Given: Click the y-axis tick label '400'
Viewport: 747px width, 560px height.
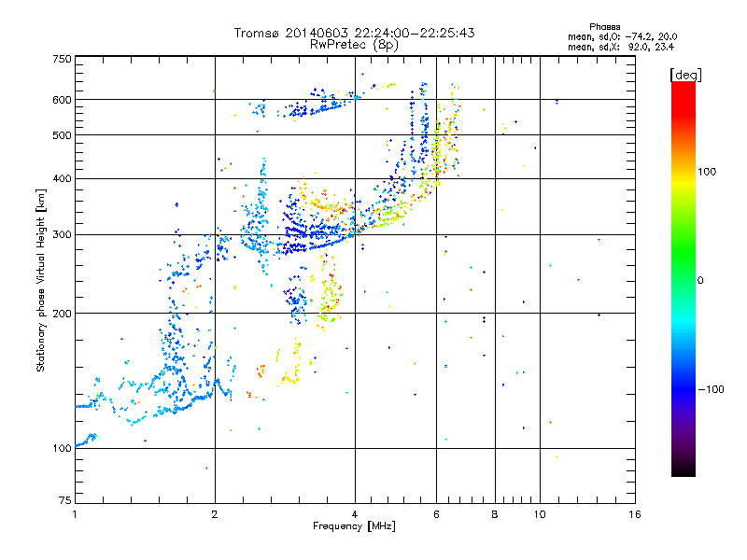Looking at the screenshot, I should pyautogui.click(x=62, y=179).
